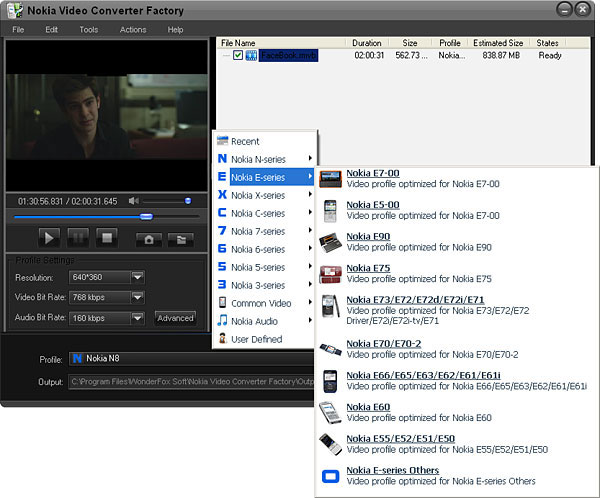This screenshot has width=600, height=498.
Task: Expand the Video Bit Rate dropdown
Action: pyautogui.click(x=137, y=297)
